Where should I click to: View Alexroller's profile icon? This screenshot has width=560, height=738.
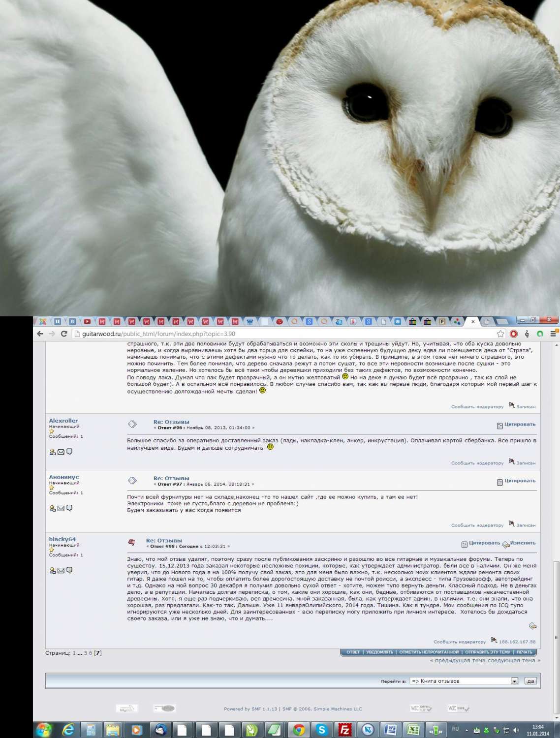coord(53,452)
